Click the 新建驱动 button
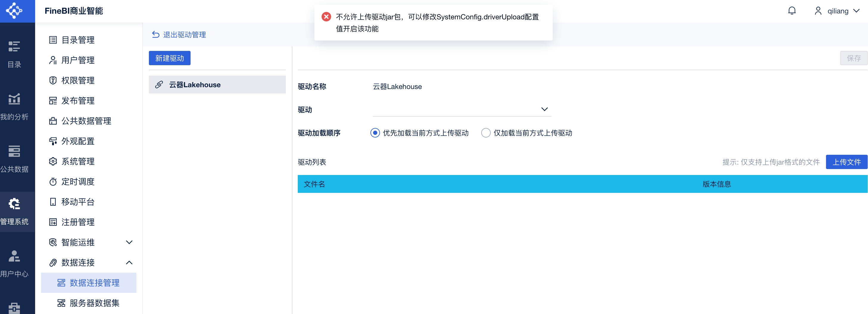 coord(169,58)
